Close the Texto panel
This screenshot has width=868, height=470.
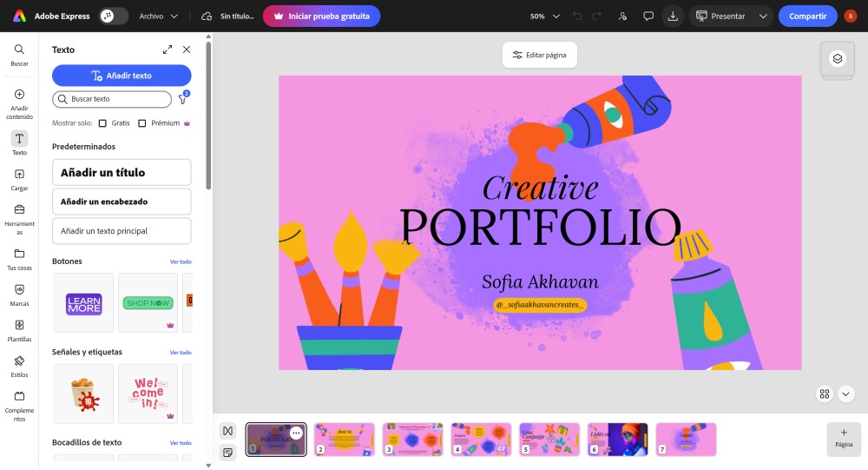[x=187, y=50]
